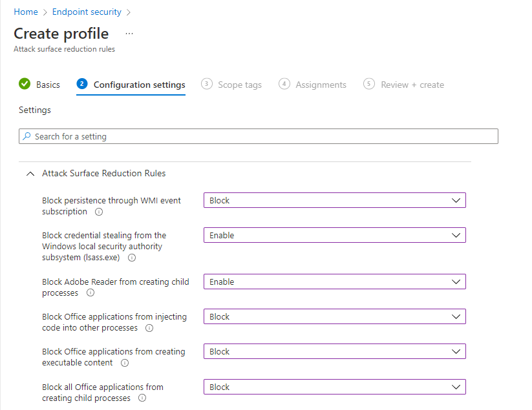Open dropdown for Adobe Reader child processes
Screen dimensions: 532x410
pyautogui.click(x=335, y=282)
